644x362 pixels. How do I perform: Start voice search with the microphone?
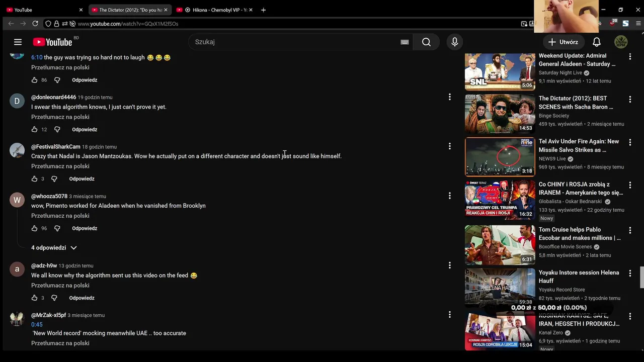pos(454,42)
